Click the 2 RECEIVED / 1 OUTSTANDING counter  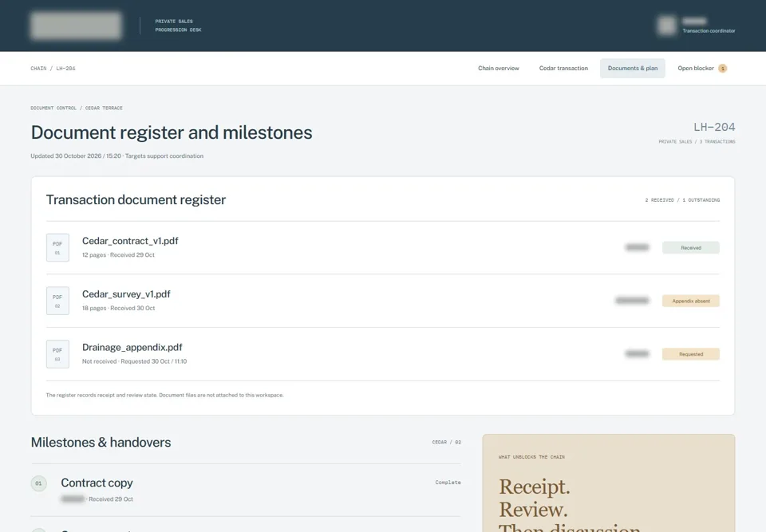682,200
